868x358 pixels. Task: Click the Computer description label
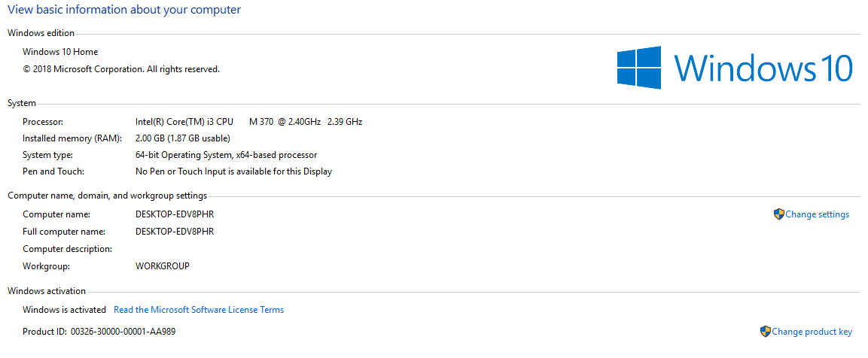[x=67, y=249]
